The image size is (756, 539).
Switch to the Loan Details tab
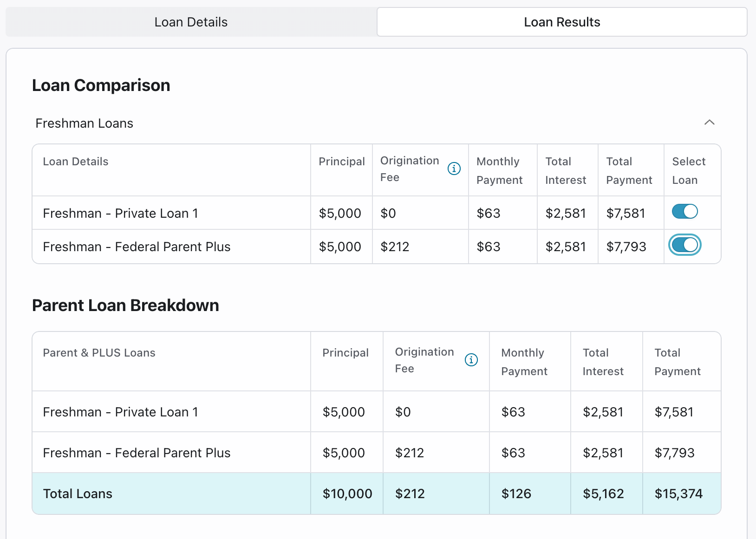[191, 22]
